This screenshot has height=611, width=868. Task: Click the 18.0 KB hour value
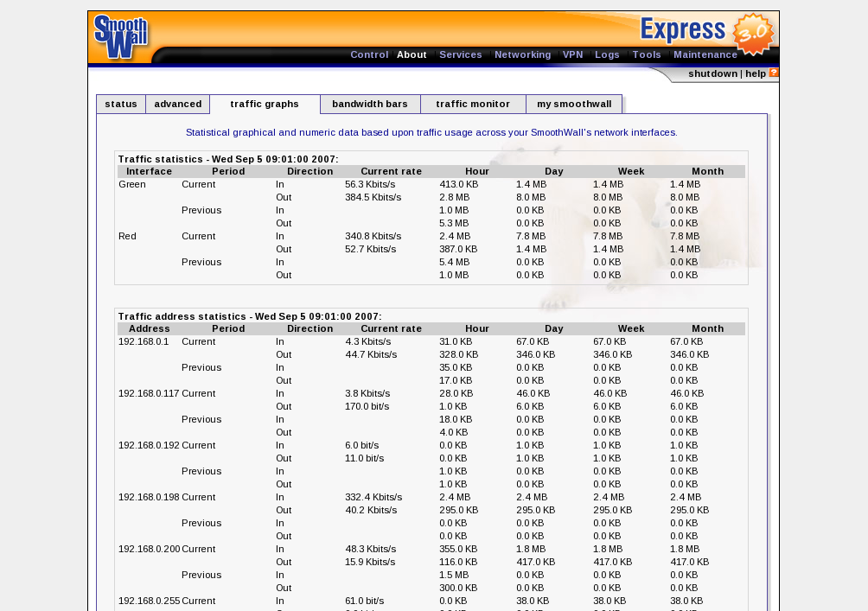point(456,419)
